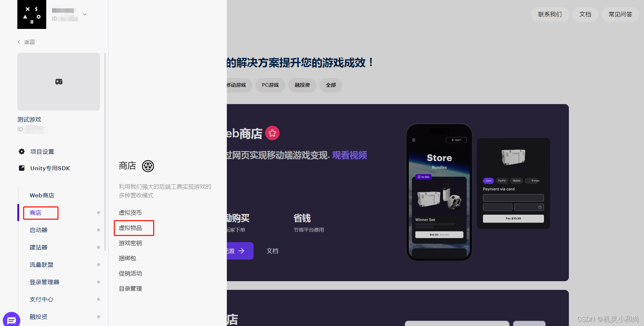Click the game controller placeholder image
Viewport: 644px width, 326px height.
click(59, 82)
